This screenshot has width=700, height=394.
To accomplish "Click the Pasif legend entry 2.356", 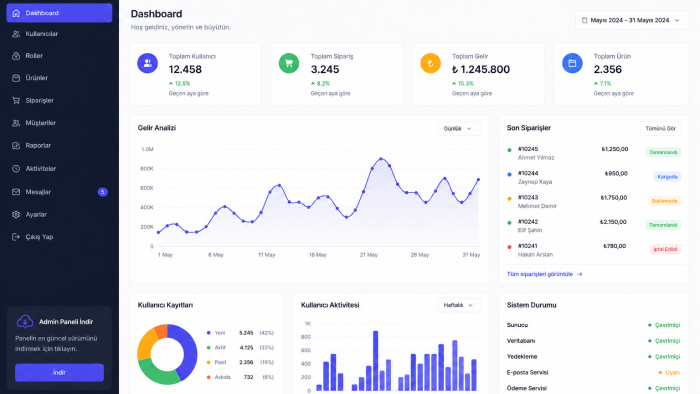I will click(x=240, y=362).
